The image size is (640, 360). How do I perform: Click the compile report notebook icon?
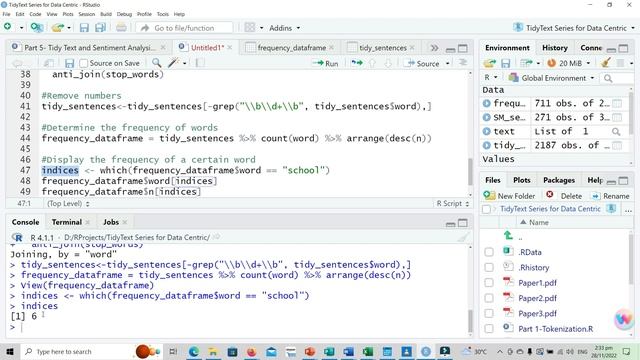coord(200,63)
